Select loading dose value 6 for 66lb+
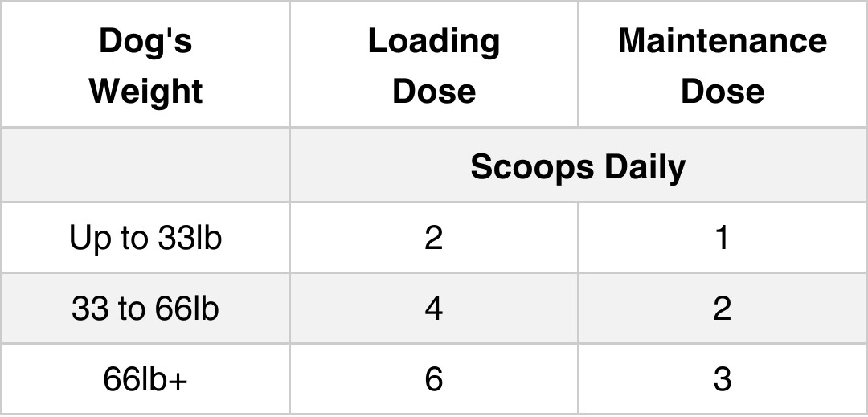 (x=434, y=379)
